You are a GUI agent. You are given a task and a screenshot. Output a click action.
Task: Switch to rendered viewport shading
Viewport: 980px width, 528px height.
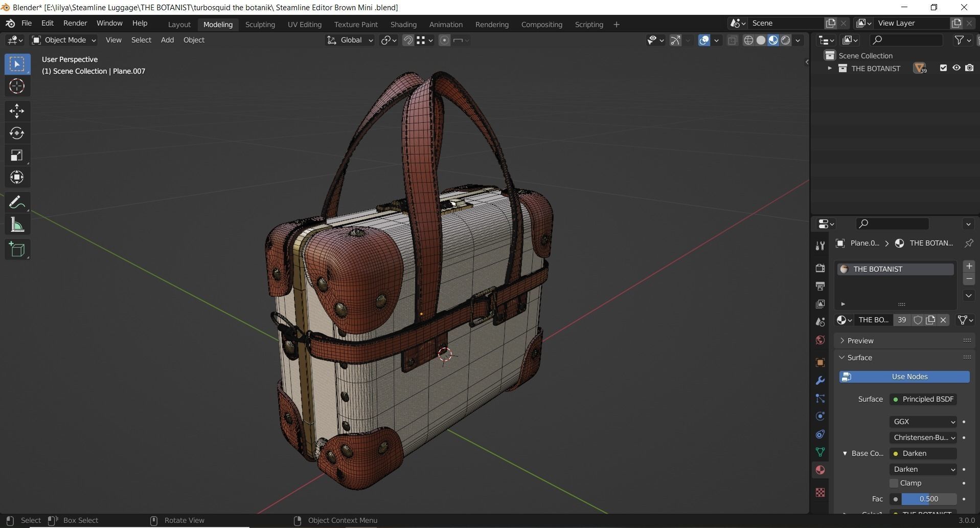point(786,40)
